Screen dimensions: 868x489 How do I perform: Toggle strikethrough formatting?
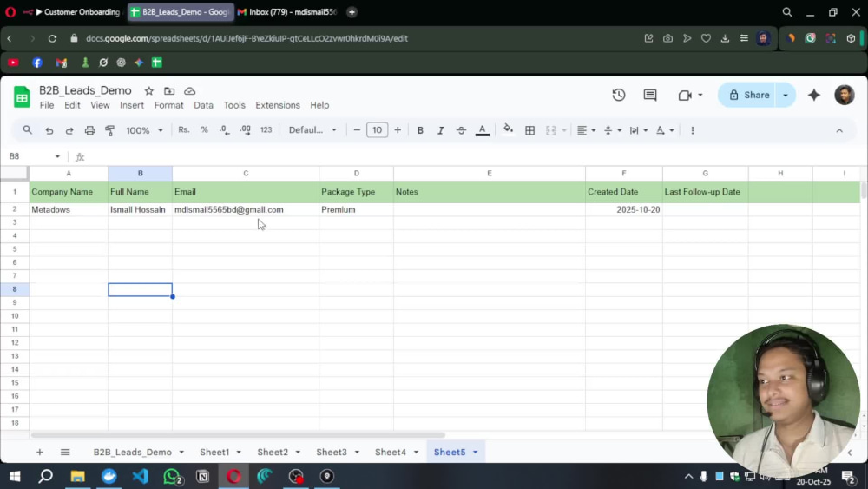(x=461, y=130)
